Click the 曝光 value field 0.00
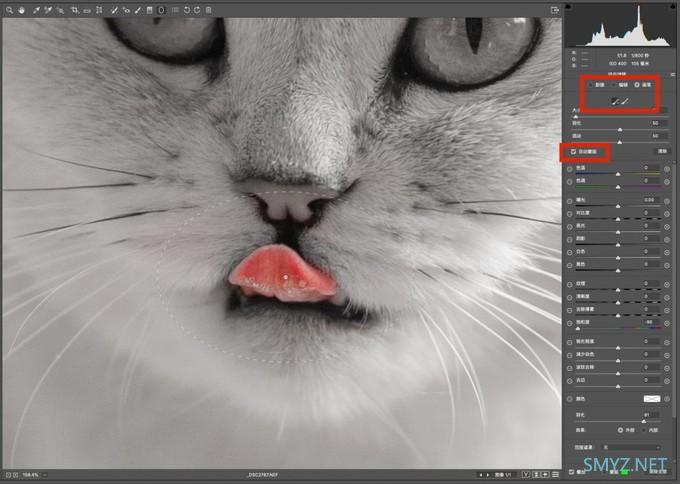Viewport: 680px width, 484px height. (x=650, y=200)
